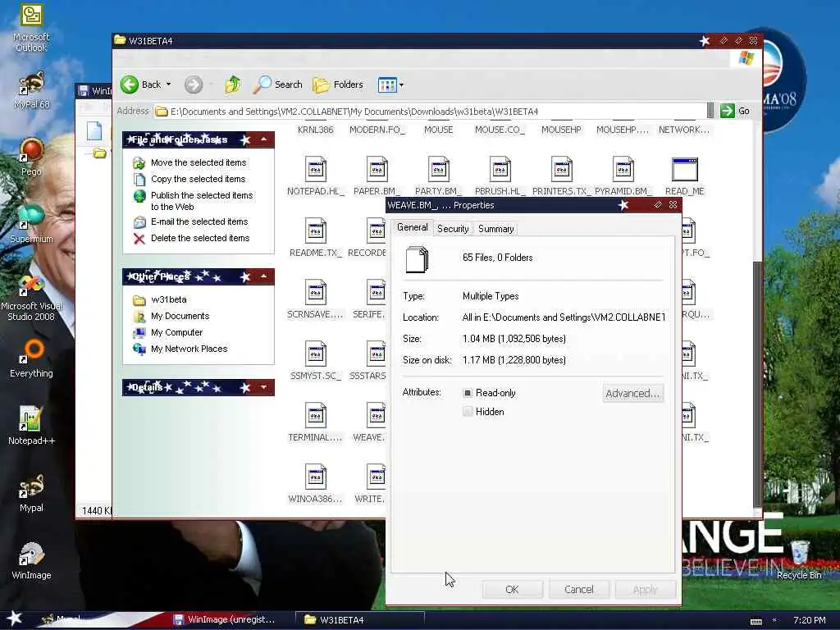Open Microsoft Outlook desktop icon
Screen dimensions: 840x630
coord(31,29)
